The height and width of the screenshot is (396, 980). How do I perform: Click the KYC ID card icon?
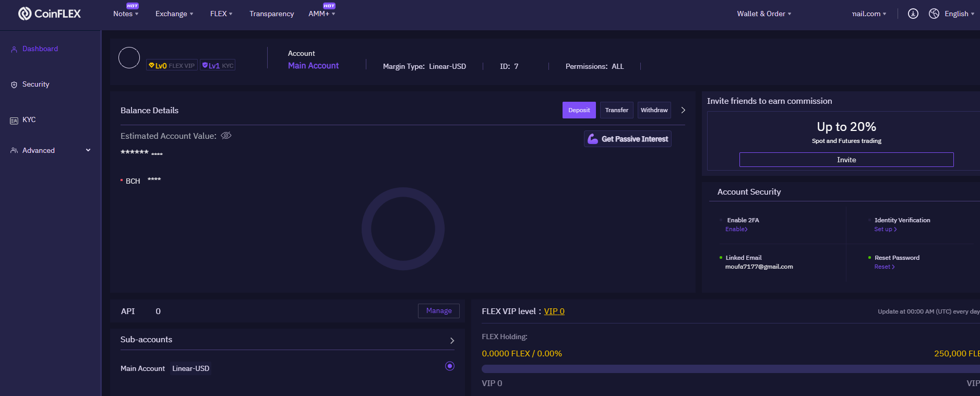pos(14,121)
